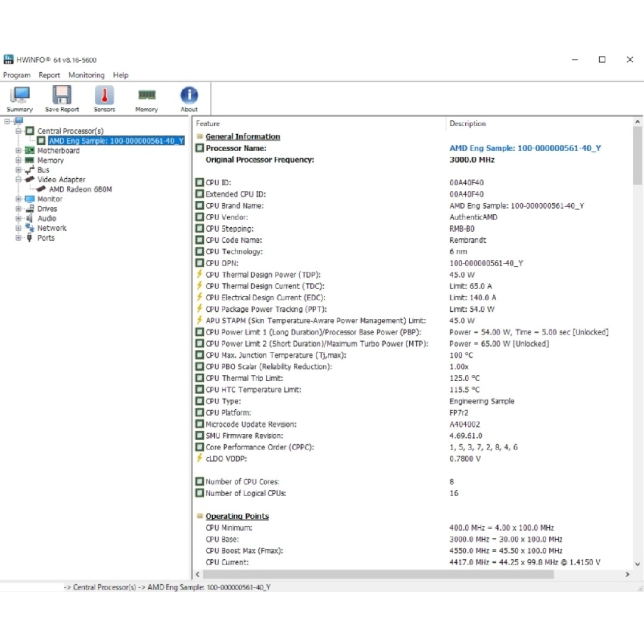The height and width of the screenshot is (644, 644).
Task: Click the vertical scrollbar up arrow
Action: click(x=637, y=122)
